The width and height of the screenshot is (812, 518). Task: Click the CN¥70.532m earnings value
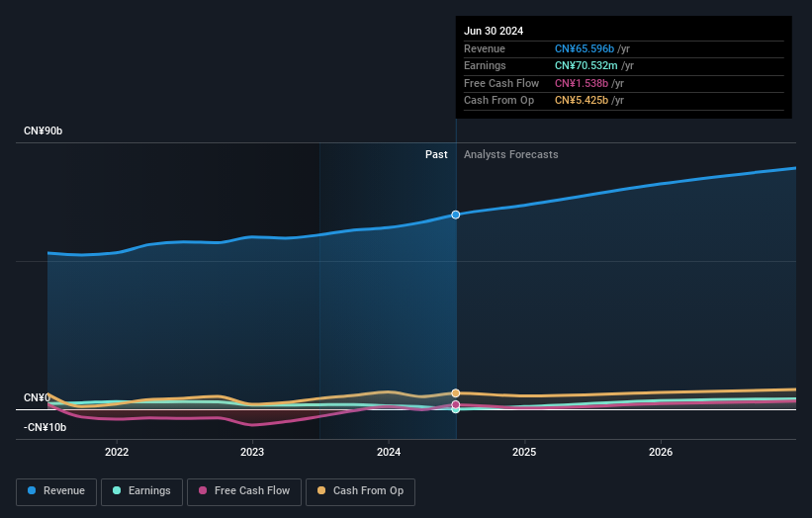(586, 65)
